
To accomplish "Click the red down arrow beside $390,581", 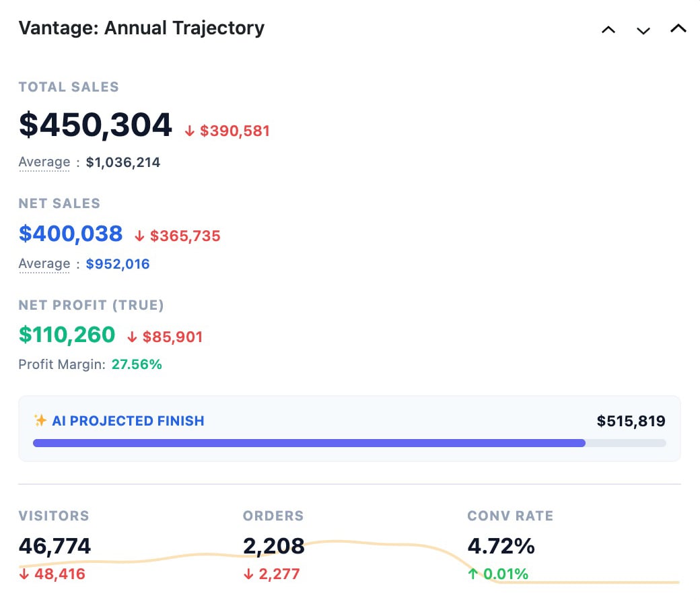I will (190, 131).
